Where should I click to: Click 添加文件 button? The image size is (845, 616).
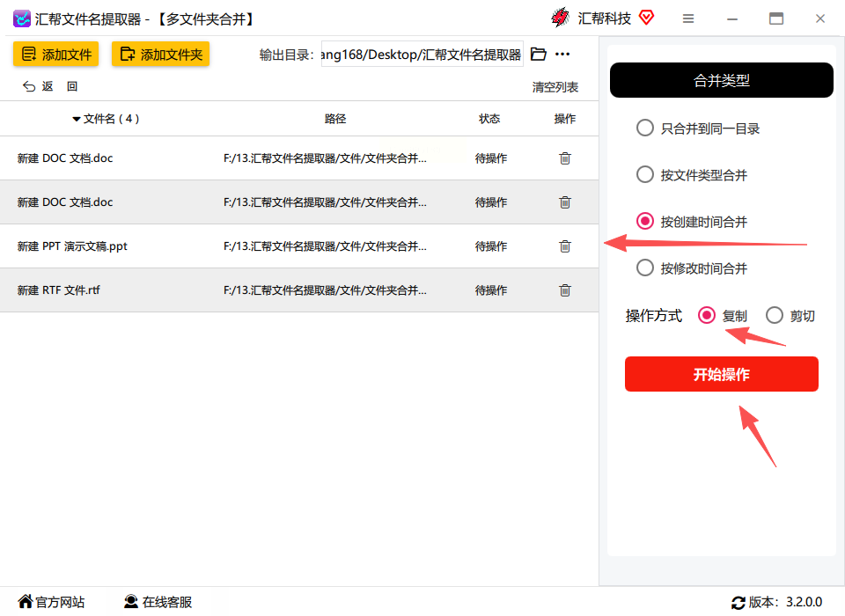coord(56,54)
